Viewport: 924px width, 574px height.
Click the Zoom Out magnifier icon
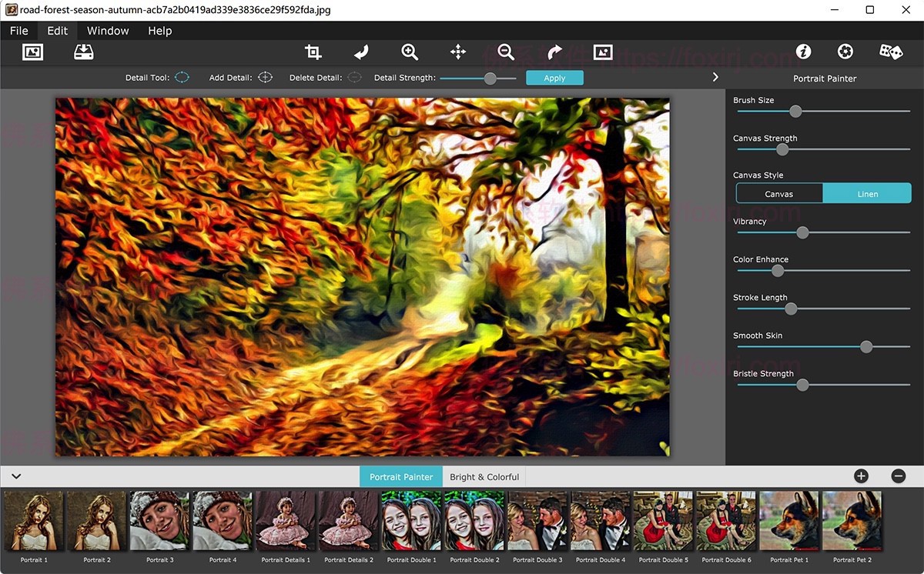(x=506, y=52)
